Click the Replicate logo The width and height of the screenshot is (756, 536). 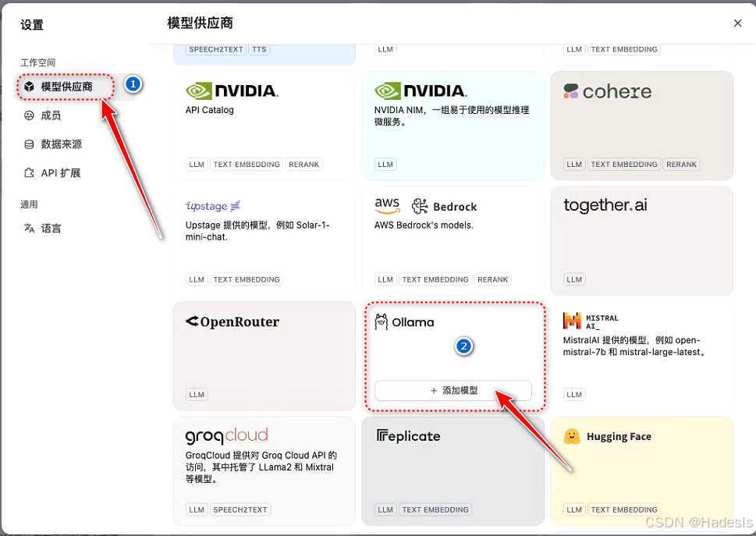click(x=408, y=436)
